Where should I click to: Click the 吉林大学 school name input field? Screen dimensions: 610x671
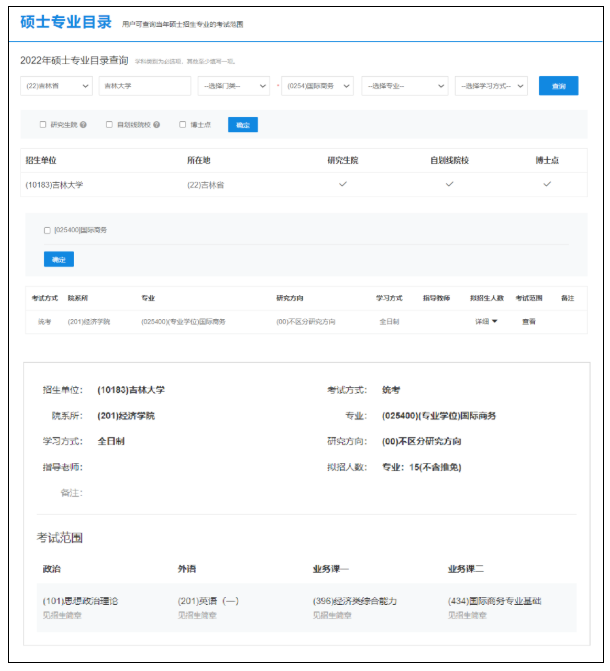click(x=144, y=86)
